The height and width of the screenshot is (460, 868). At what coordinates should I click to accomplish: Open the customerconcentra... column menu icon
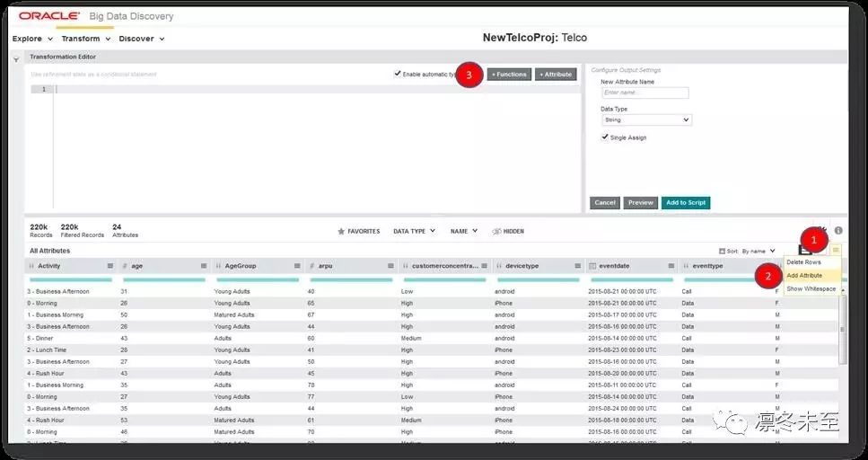point(485,266)
